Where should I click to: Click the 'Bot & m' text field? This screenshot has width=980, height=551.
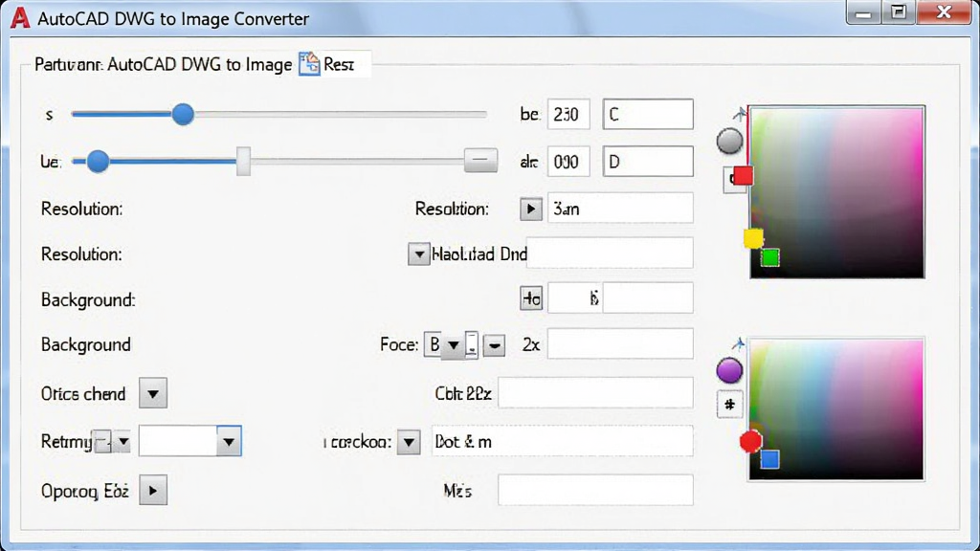(562, 441)
